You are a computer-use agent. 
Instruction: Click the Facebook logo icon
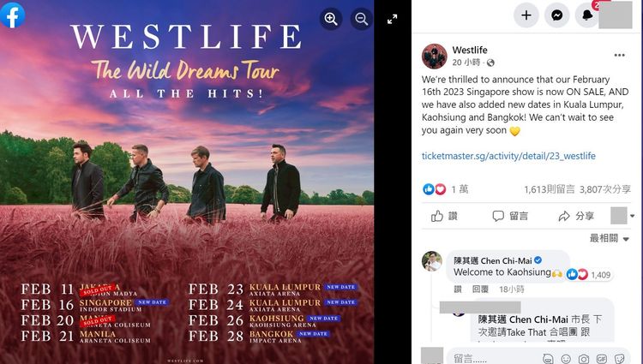tap(12, 15)
